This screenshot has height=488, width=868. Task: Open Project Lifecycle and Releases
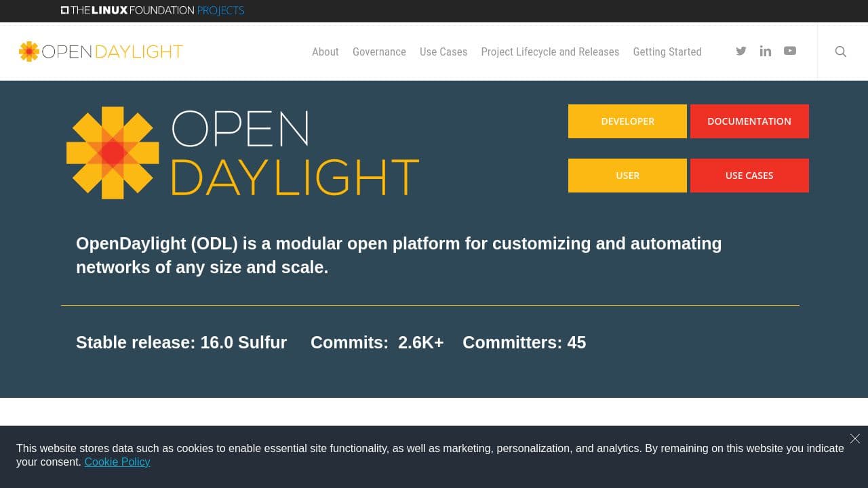(550, 52)
